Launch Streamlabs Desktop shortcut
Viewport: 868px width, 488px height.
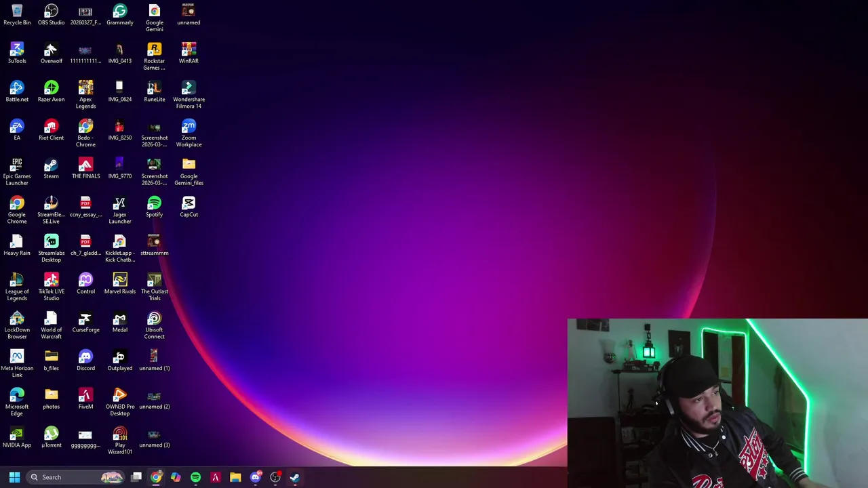51,249
